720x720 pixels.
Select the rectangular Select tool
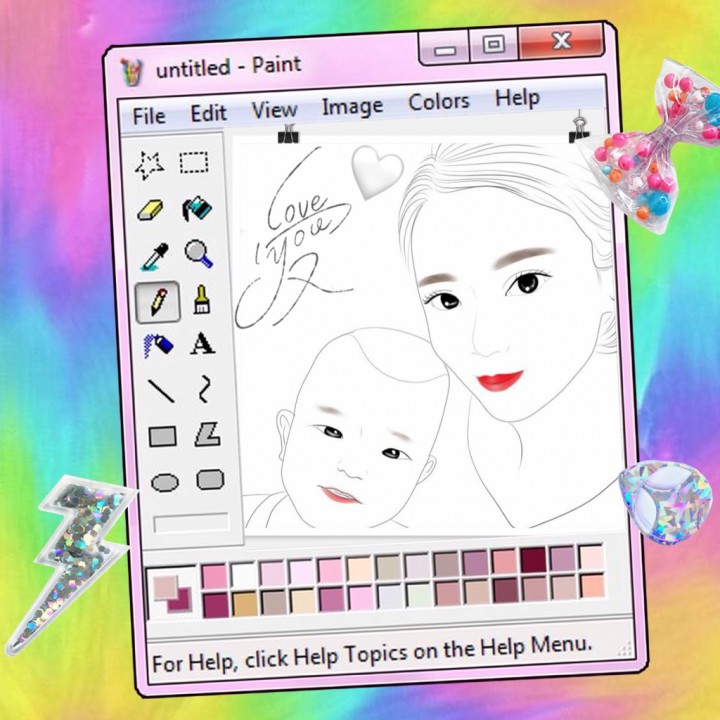(x=194, y=162)
